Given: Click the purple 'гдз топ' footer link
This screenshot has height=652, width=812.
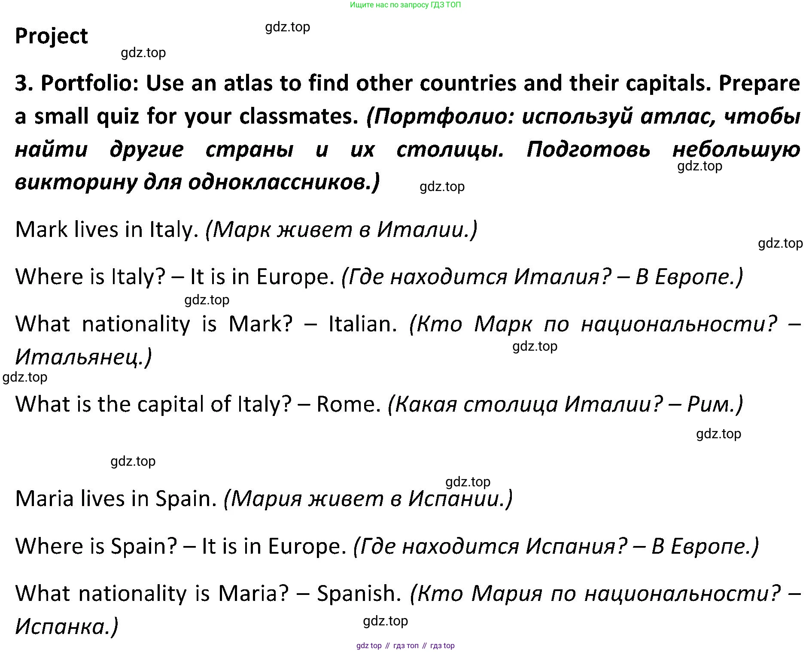Looking at the screenshot, I should point(406,646).
